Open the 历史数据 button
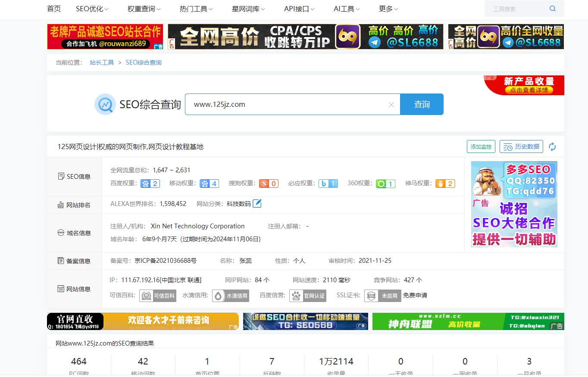This screenshot has width=588, height=377. [x=521, y=146]
